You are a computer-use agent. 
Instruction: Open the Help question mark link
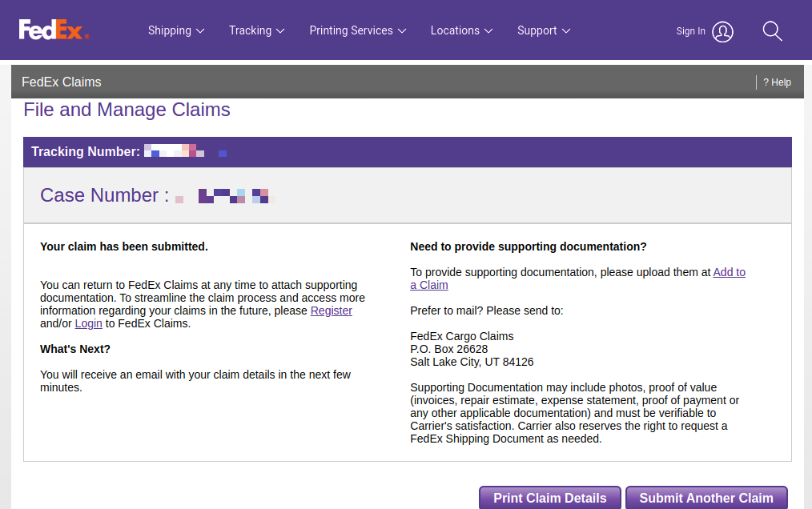777,82
